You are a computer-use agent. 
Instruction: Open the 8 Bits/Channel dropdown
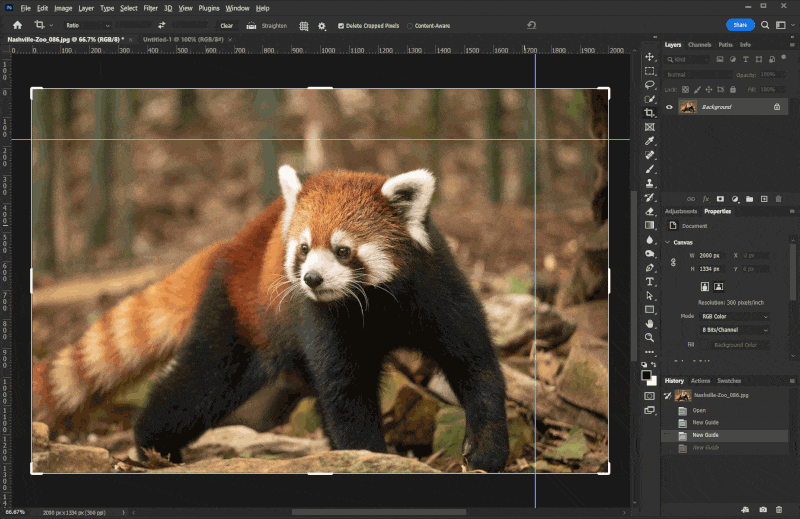(734, 330)
